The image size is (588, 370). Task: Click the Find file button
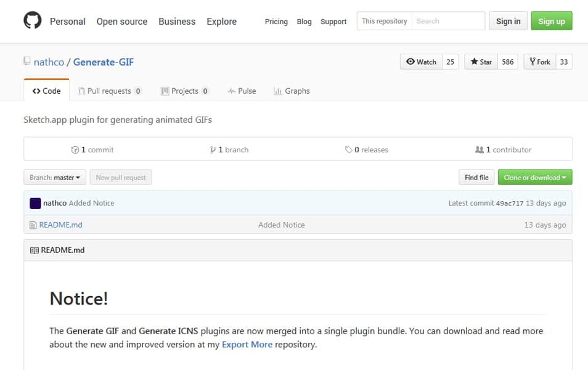click(476, 178)
